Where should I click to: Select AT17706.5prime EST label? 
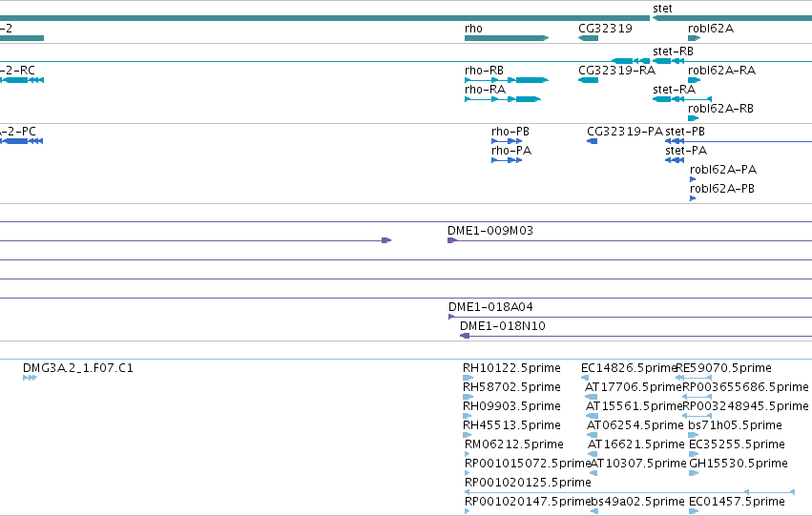[x=634, y=387]
